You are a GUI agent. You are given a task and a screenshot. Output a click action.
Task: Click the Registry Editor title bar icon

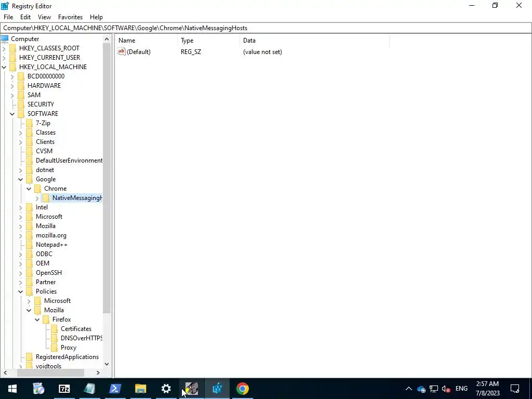point(5,6)
